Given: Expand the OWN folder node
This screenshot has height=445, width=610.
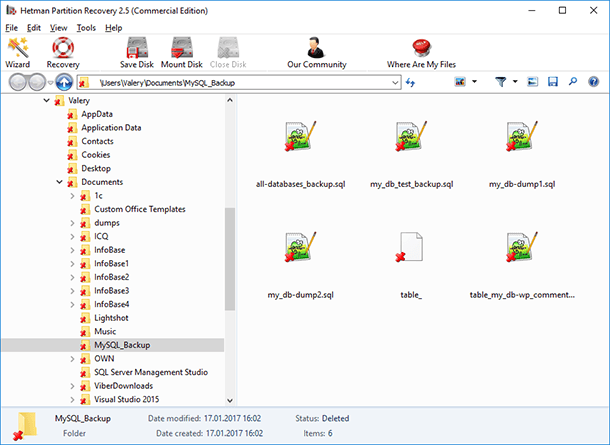Looking at the screenshot, I should point(72,359).
